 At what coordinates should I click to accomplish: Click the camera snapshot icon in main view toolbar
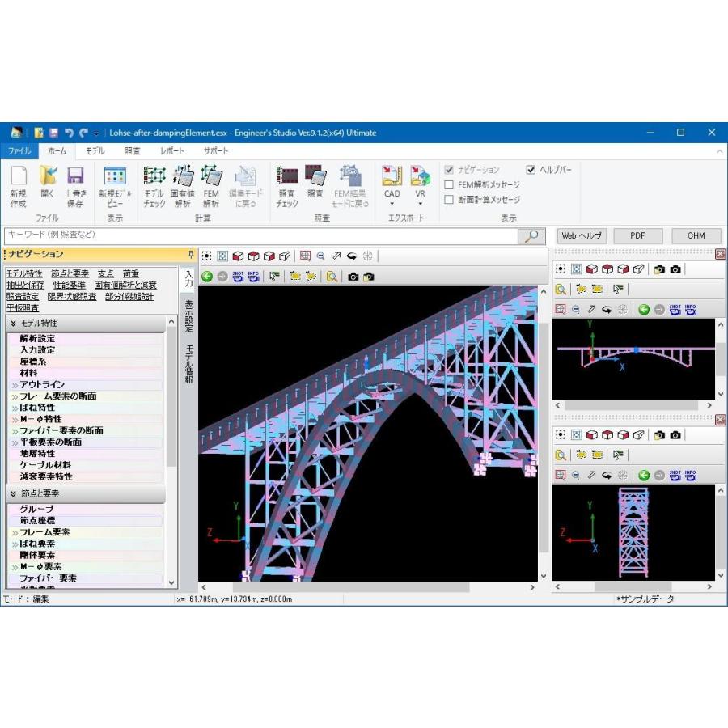[x=353, y=277]
